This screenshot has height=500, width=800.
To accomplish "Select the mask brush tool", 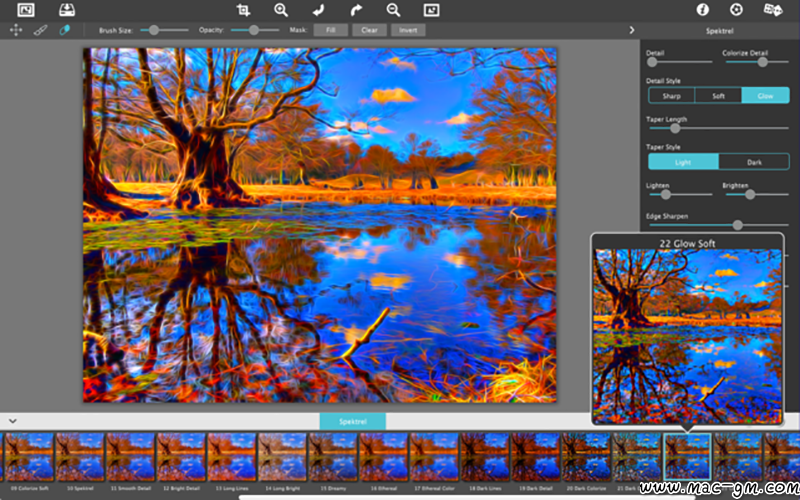I will (40, 30).
